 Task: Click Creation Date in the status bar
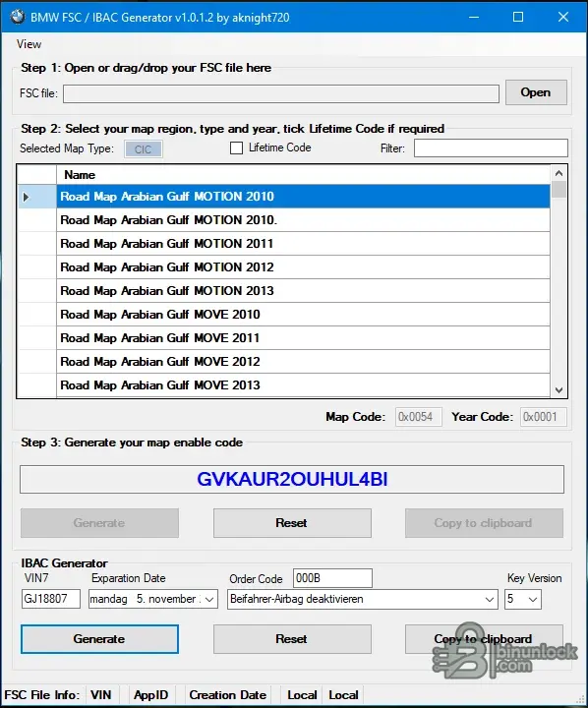227,695
